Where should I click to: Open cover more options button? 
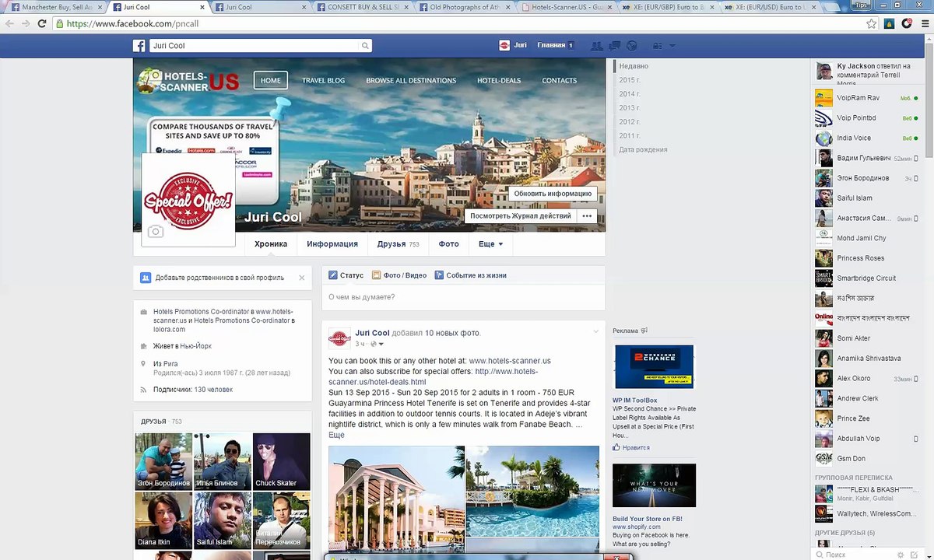tap(588, 216)
